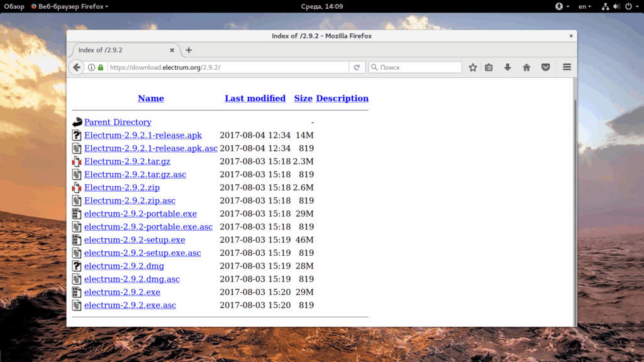Open Electrum-2.9.2.tar.gz.asc link
Viewport: 644px width, 362px height.
click(135, 175)
